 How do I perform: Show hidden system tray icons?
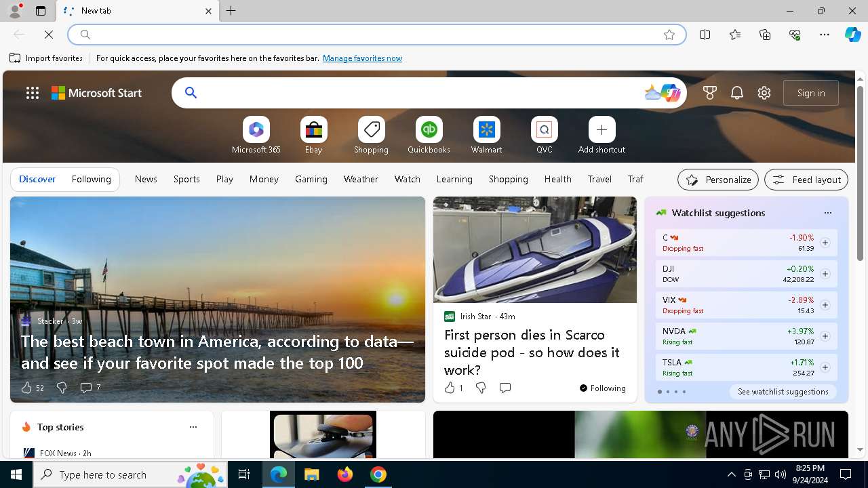point(731,474)
